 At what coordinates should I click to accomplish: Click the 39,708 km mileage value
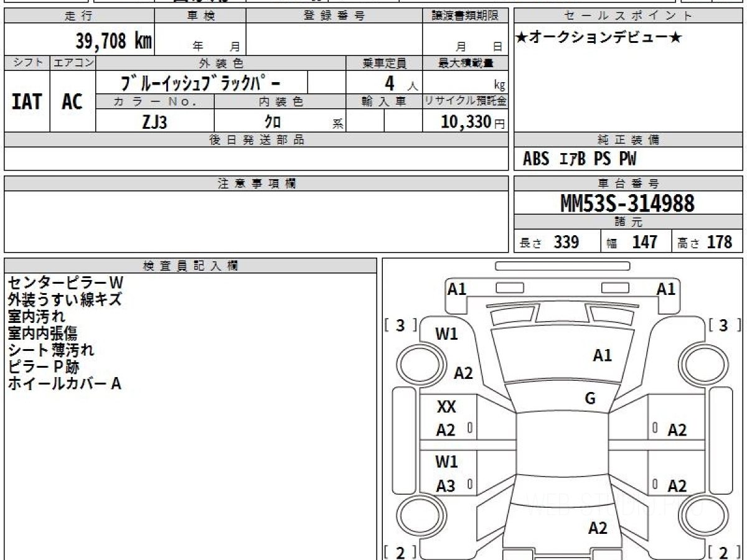(x=114, y=41)
